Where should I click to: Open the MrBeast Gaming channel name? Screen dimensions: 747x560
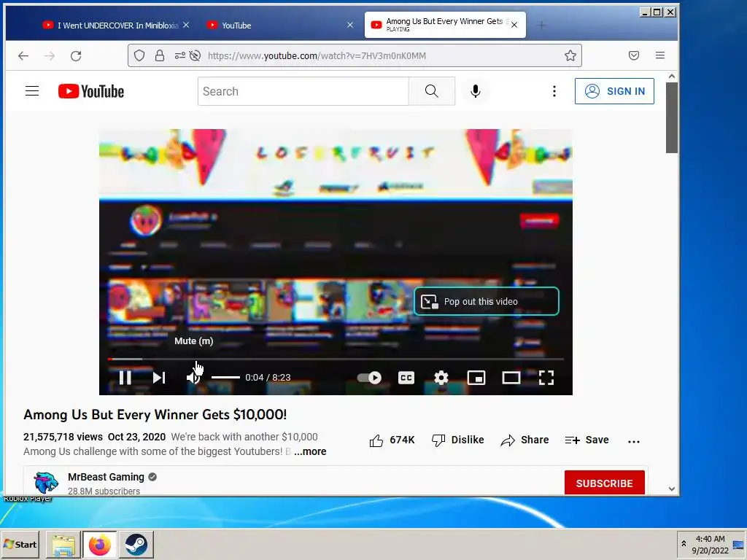(106, 477)
